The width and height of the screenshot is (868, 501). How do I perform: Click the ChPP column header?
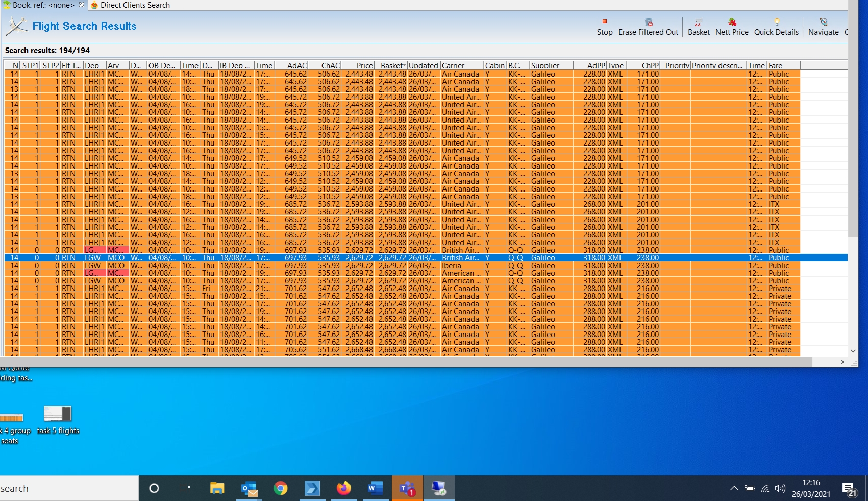click(643, 65)
